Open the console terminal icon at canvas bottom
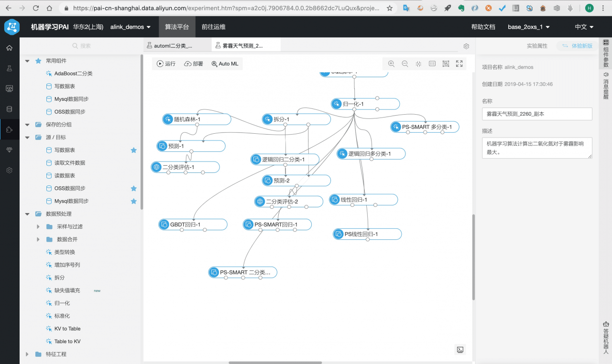Screen dimensions: 612x364 click(459, 350)
